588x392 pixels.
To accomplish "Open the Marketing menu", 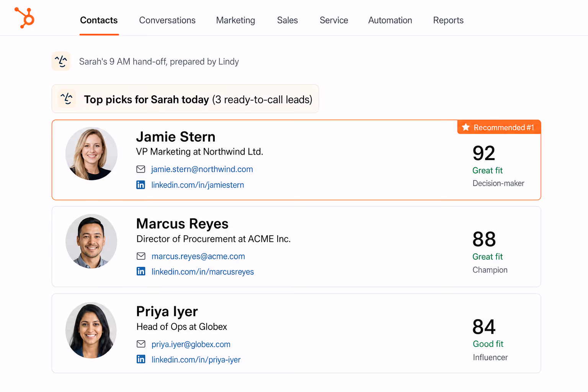I will [x=235, y=20].
